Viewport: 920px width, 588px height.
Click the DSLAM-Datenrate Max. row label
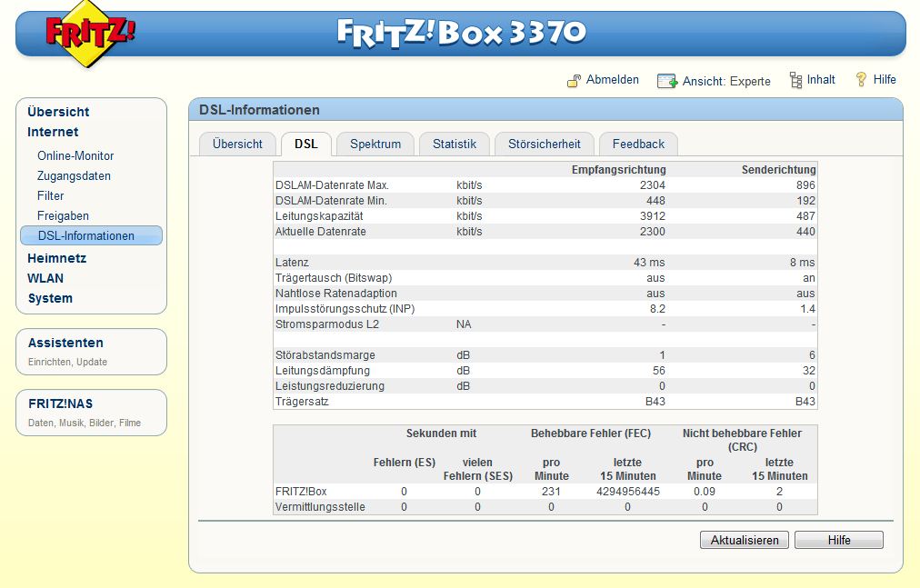pyautogui.click(x=332, y=184)
